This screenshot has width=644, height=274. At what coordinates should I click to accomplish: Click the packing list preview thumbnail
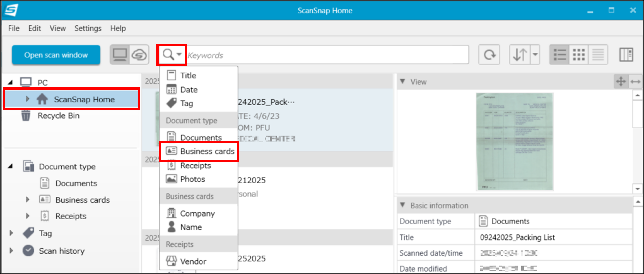coord(514,142)
